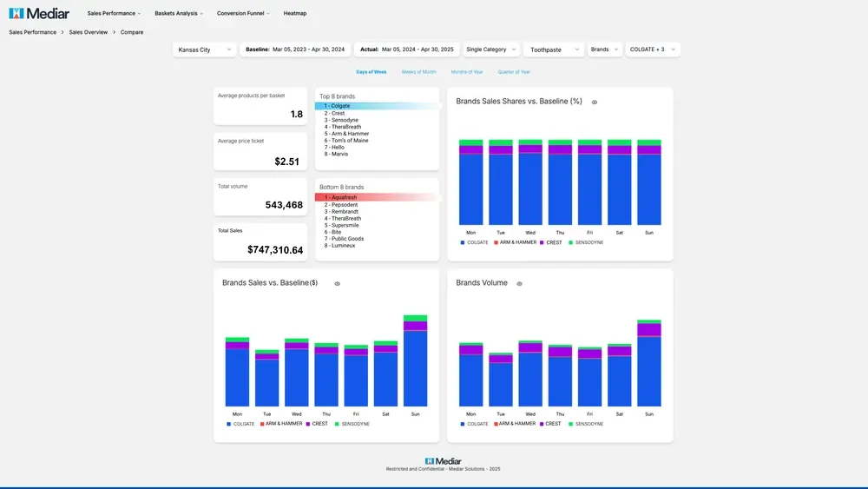Toggle eye icon on Brands Volume chart
Image resolution: width=868 pixels, height=489 pixels.
(x=519, y=283)
